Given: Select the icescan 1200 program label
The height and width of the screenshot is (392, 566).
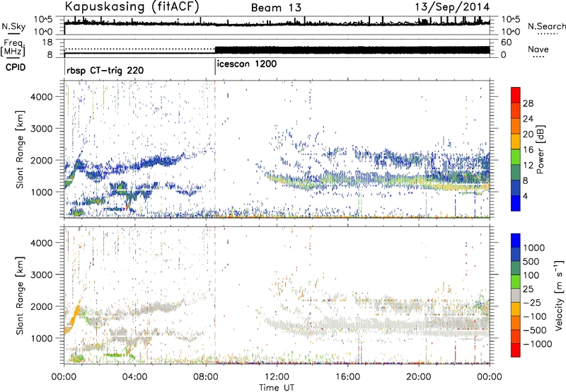Looking at the screenshot, I should (247, 64).
